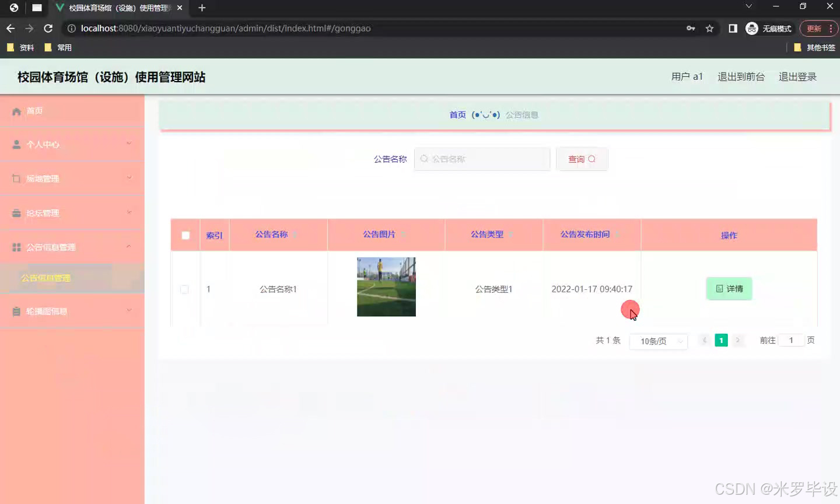
Task: Select the 论坛管理 forum icon
Action: tap(16, 212)
